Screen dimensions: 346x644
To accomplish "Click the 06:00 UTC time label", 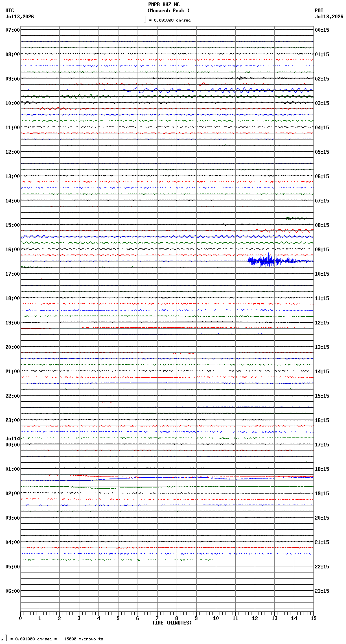I will pyautogui.click(x=13, y=591).
